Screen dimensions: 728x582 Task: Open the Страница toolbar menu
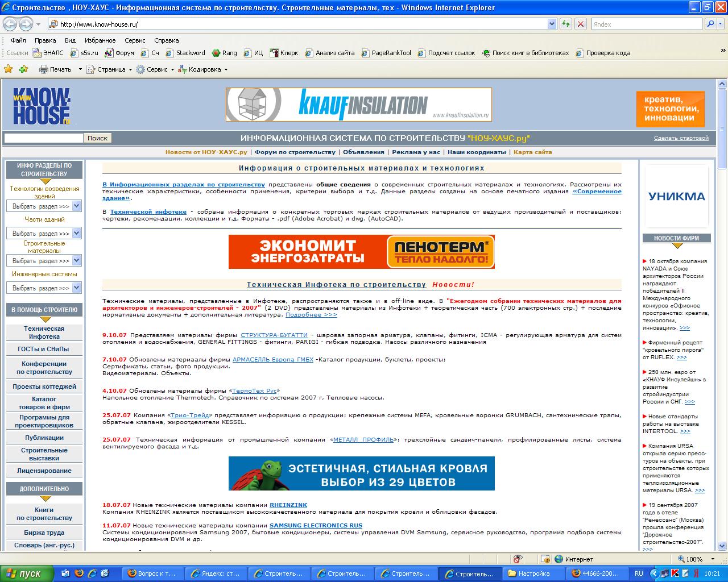(x=109, y=69)
